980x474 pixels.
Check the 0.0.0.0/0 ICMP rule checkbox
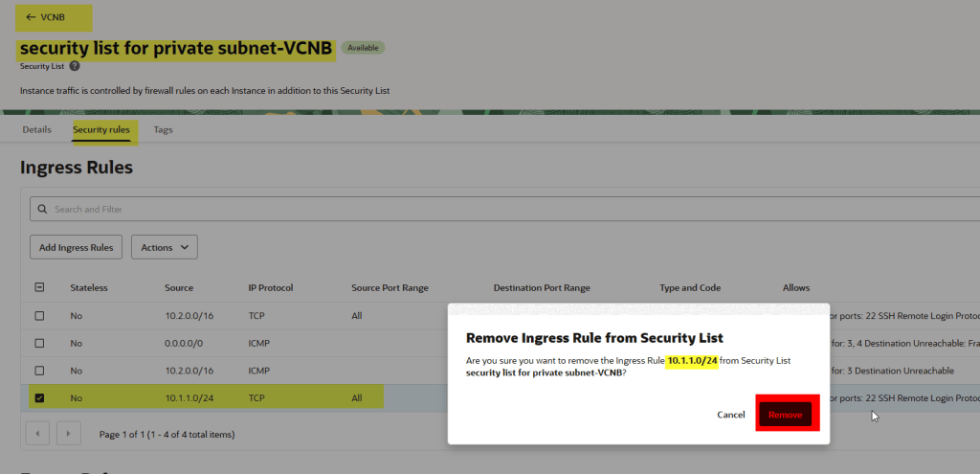[x=39, y=343]
